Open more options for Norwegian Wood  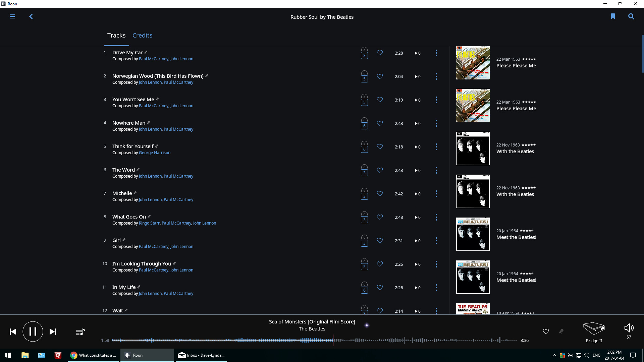(436, 76)
